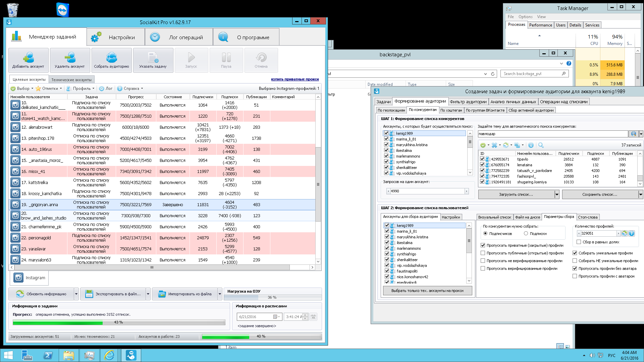This screenshot has height=362, width=644.
Task: Click the magnifier search icon in competitors toolbar
Action: (x=541, y=145)
